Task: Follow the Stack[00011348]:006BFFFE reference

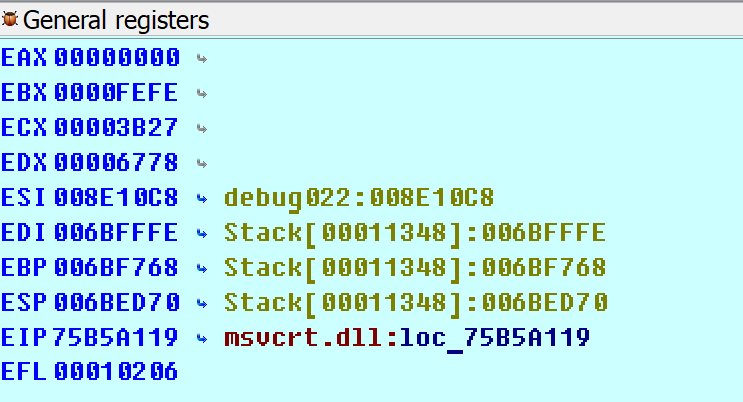Action: click(415, 232)
